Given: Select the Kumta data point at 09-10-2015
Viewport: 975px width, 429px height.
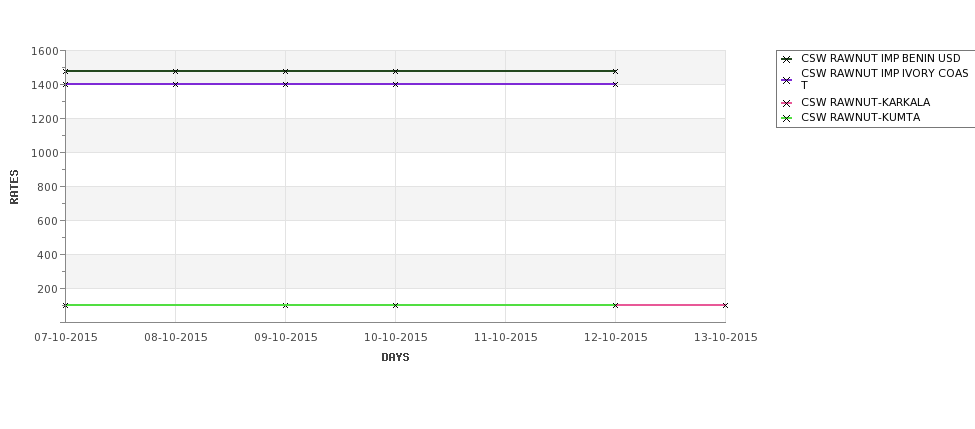Looking at the screenshot, I should pos(285,305).
